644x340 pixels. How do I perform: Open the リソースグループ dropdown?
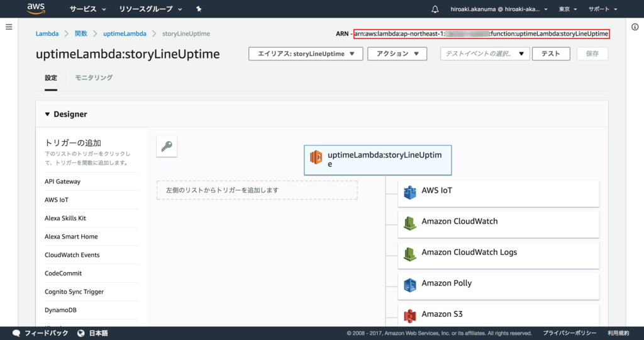tap(150, 9)
